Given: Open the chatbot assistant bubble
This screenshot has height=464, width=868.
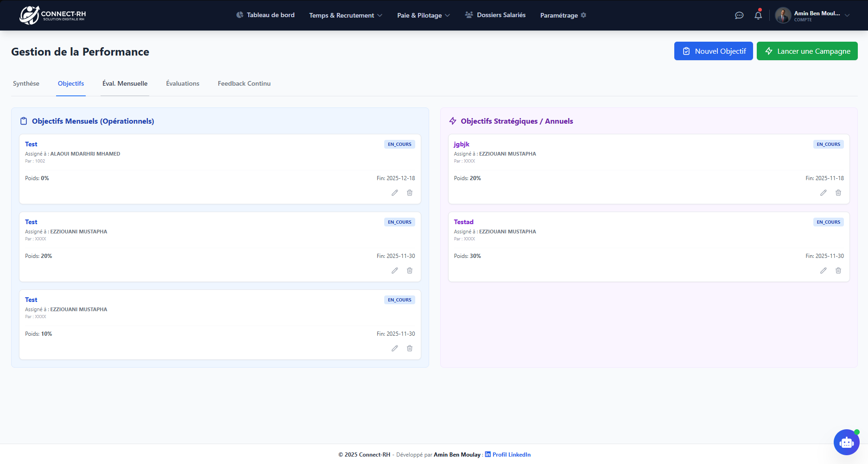Looking at the screenshot, I should tap(846, 442).
